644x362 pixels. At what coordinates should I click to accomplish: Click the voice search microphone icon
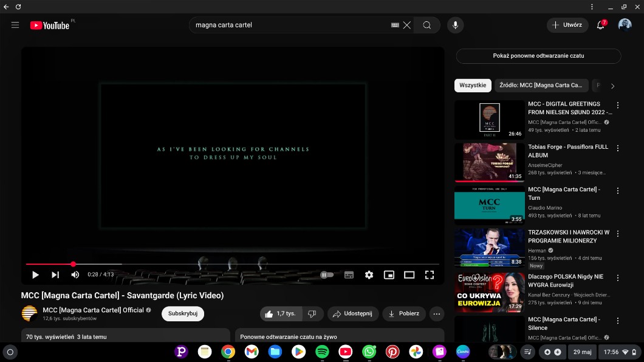454,25
